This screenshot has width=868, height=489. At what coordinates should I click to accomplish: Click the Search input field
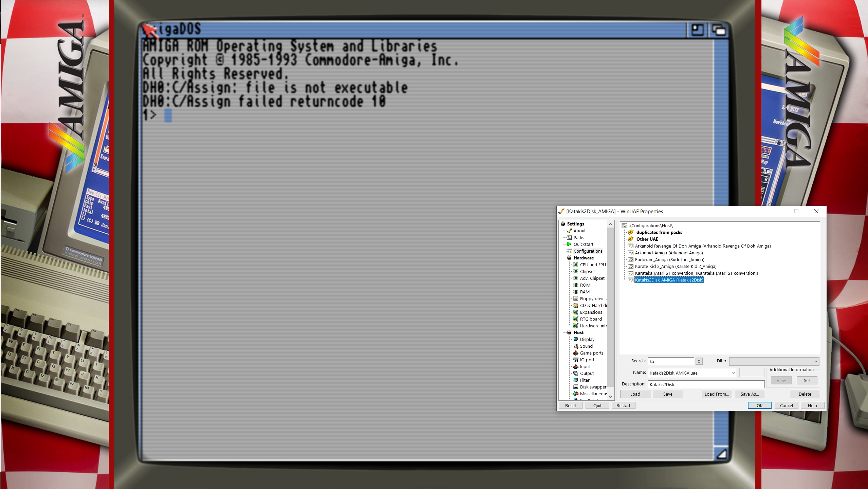tap(671, 361)
